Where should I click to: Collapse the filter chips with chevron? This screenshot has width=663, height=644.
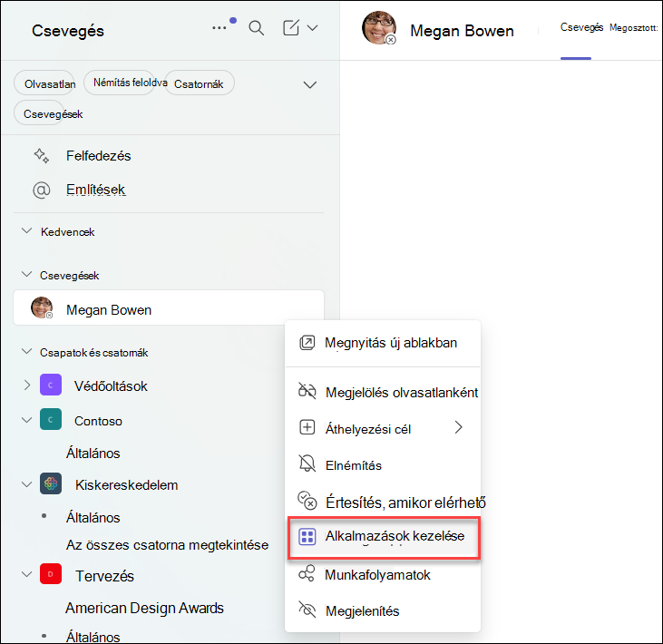[310, 84]
